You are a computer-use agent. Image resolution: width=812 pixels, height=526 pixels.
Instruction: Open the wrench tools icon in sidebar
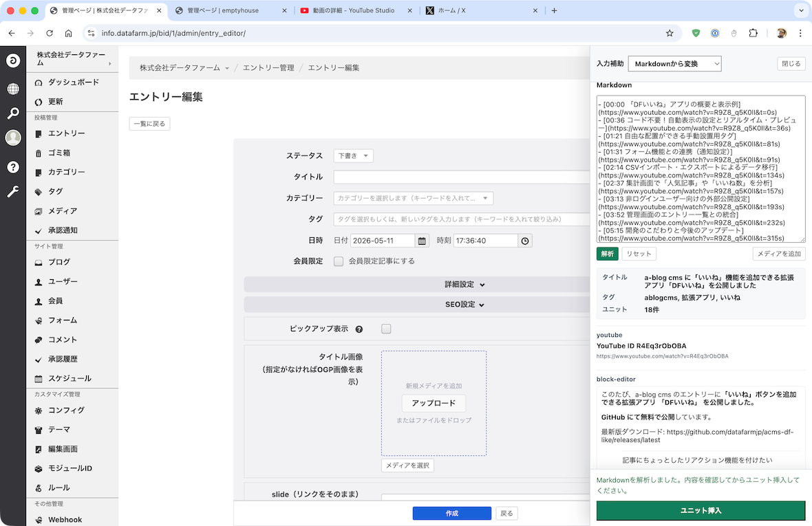pos(13,192)
